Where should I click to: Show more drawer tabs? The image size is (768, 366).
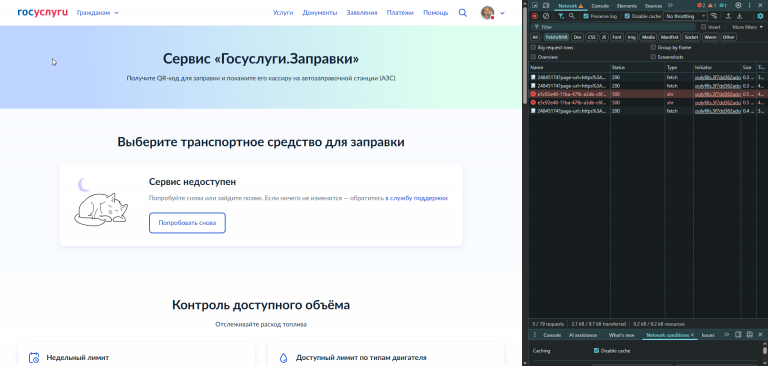[726, 335]
